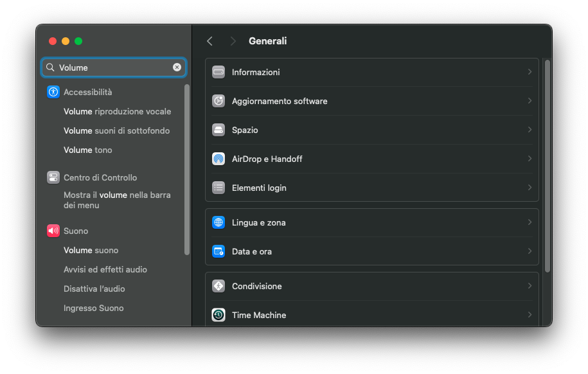
Task: Choose Mostra il volume nella barra dei menu
Action: tap(117, 200)
